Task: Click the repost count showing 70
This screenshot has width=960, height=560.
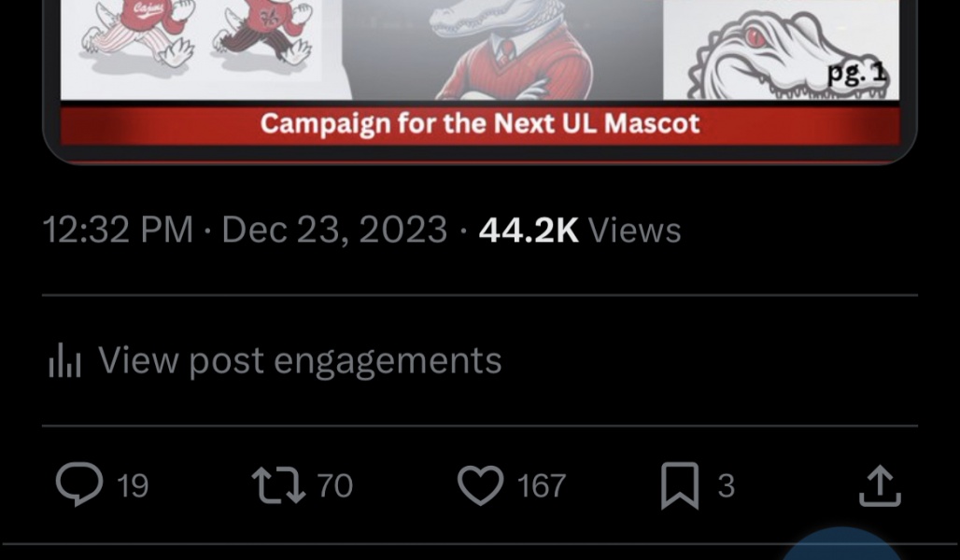Action: pyautogui.click(x=334, y=486)
